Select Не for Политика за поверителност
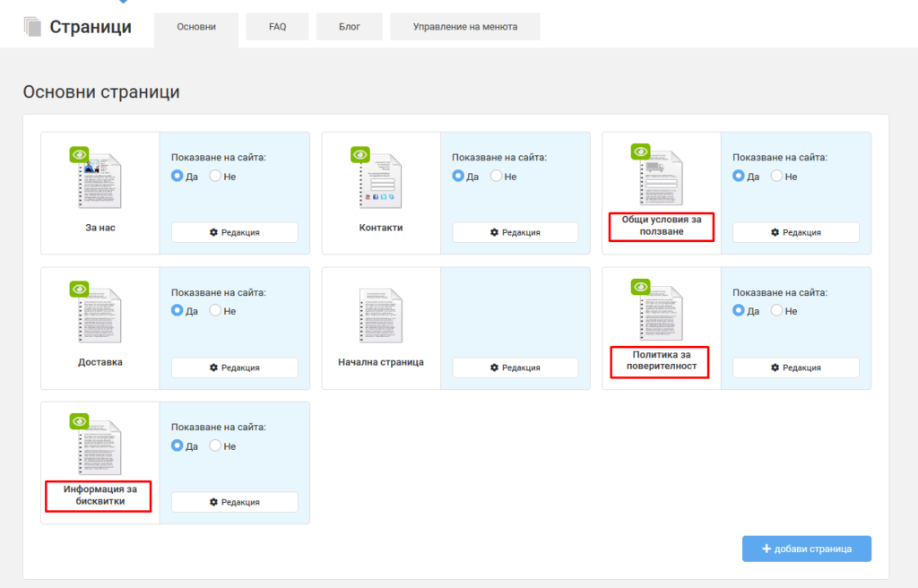 click(x=777, y=310)
